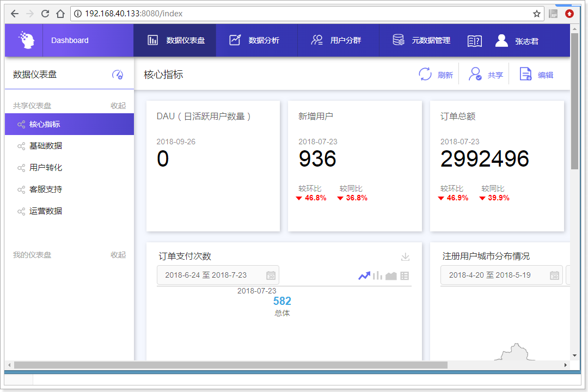Screen dimensions: 588x392
Task: Open the 订单支付次数 date range picker
Action: click(218, 275)
